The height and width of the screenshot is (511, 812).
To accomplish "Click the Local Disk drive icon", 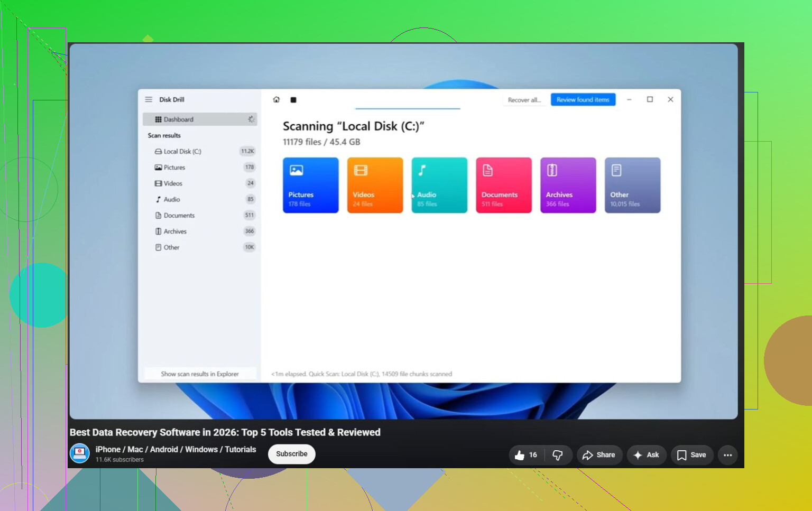I will (x=158, y=152).
